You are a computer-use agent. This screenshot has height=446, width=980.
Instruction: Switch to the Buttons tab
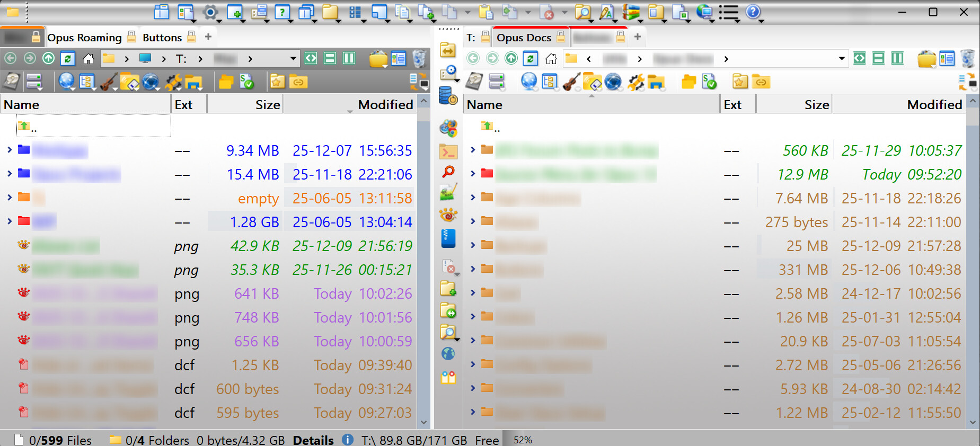click(162, 37)
